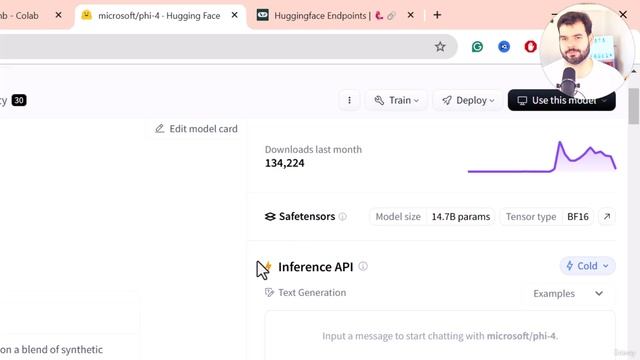Click Edit model card
Viewport: 640px width, 360px height.
tap(196, 129)
